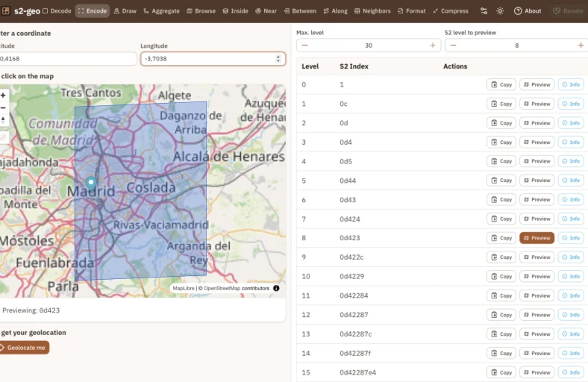Click the Madrid location marker pin

pyautogui.click(x=91, y=184)
